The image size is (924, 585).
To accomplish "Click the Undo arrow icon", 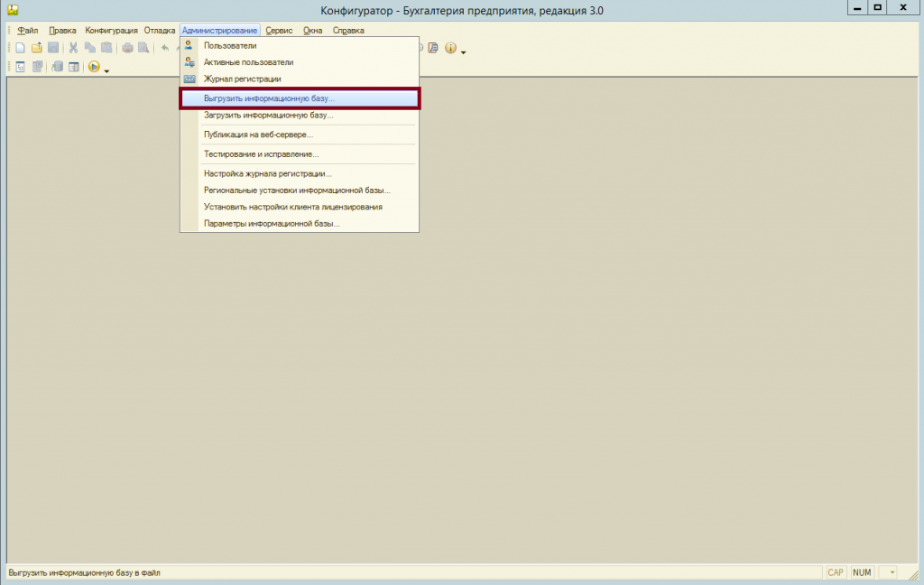I will (165, 49).
